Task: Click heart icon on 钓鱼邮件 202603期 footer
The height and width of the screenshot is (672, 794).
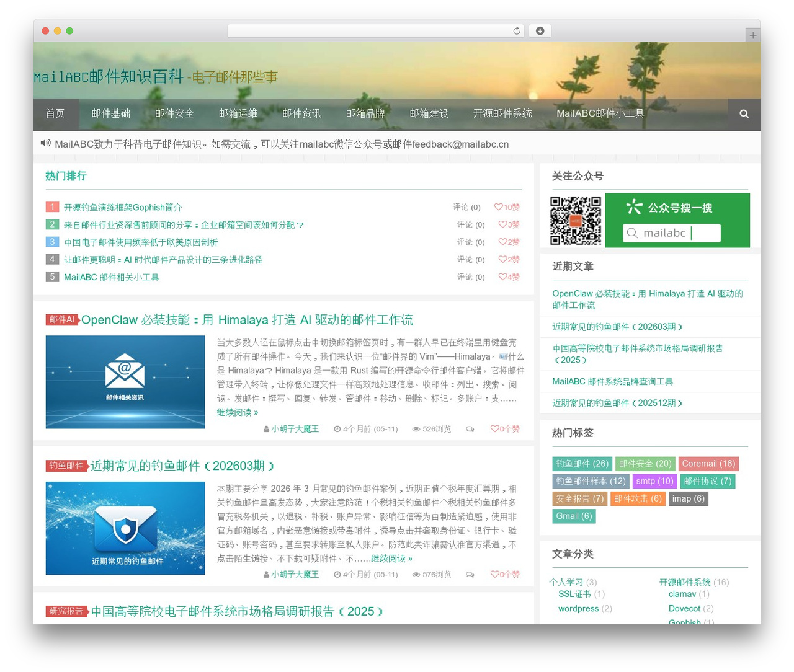Action: (x=494, y=574)
